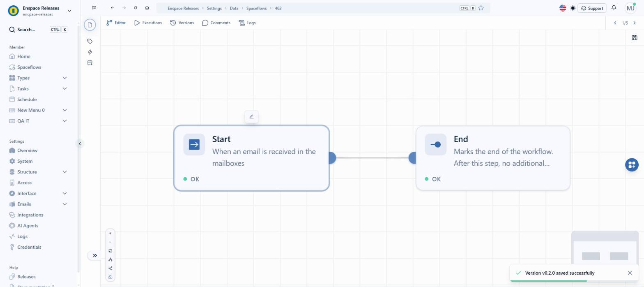Go to previous item with left chevron
Viewport: 644px width, 287px height.
pos(615,23)
